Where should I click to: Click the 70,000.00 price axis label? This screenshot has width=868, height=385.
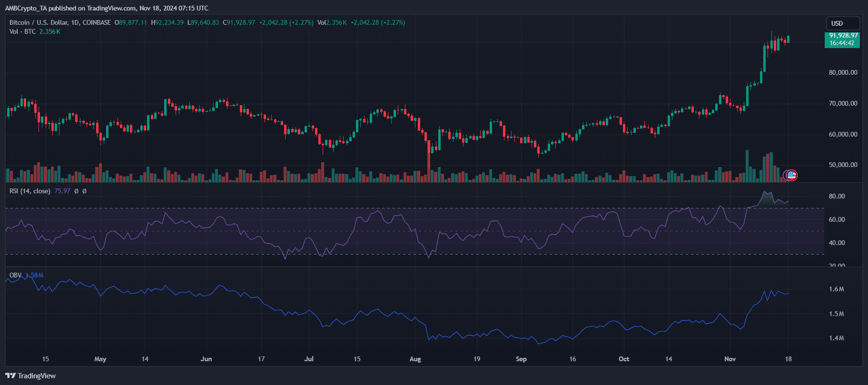(843, 103)
